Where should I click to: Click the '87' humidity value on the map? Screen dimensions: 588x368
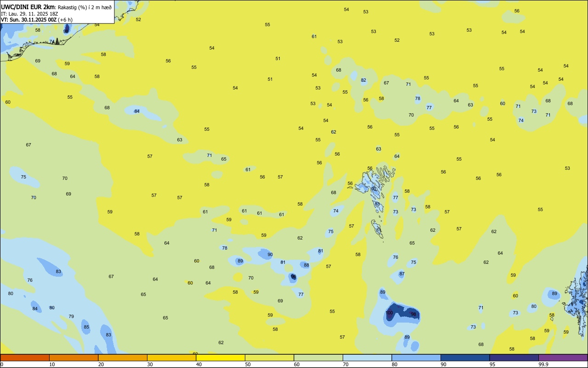(x=402, y=274)
